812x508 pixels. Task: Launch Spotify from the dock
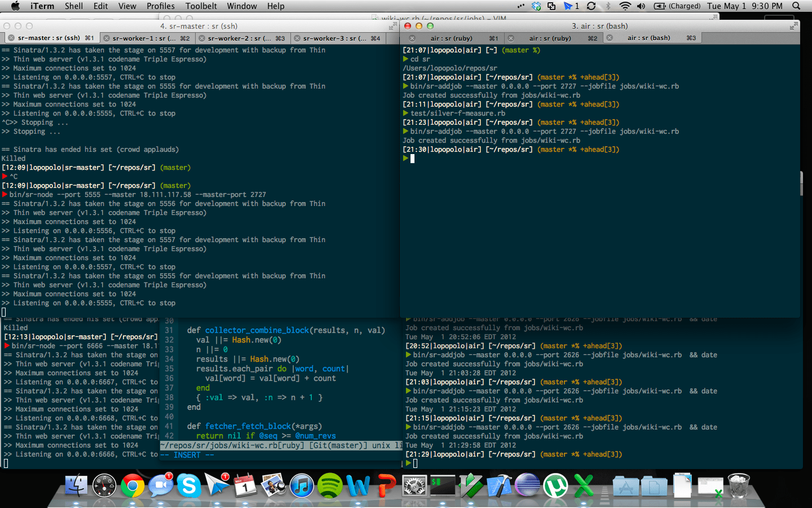point(330,486)
